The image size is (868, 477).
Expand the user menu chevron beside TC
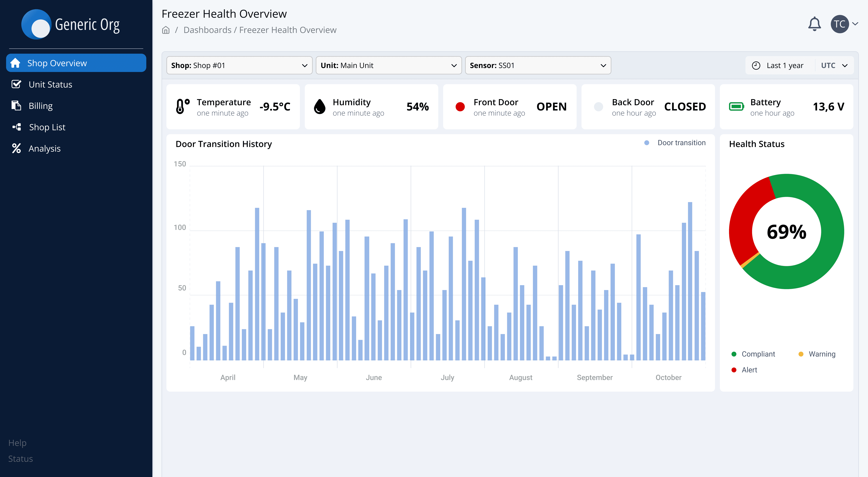click(x=855, y=24)
